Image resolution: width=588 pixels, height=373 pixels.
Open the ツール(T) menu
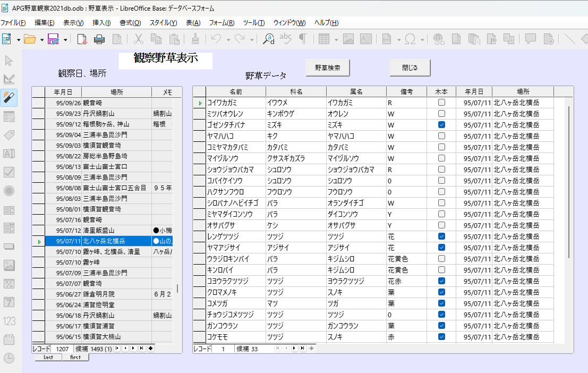click(x=254, y=22)
